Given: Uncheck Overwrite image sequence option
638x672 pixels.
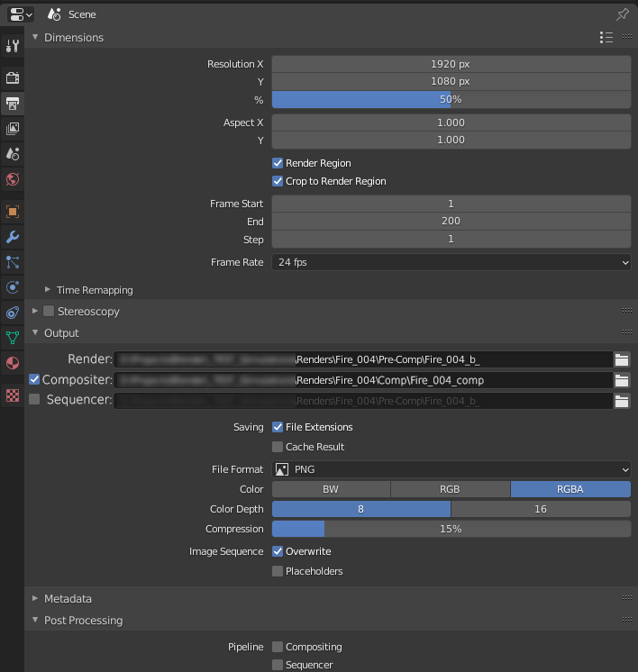Looking at the screenshot, I should pyautogui.click(x=278, y=551).
